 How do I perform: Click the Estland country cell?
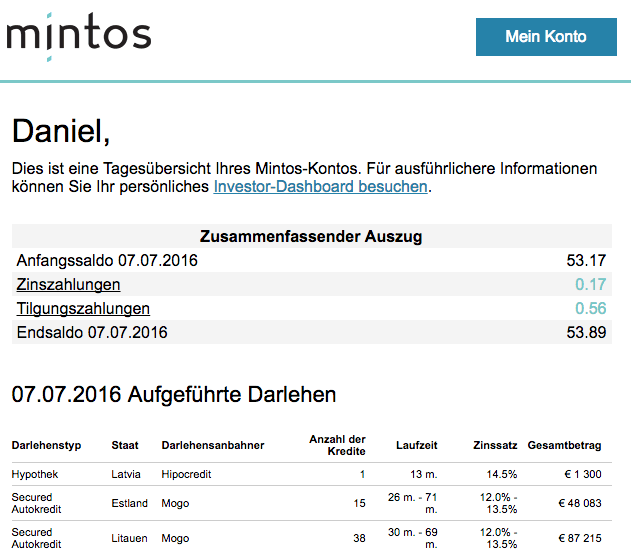(x=130, y=503)
